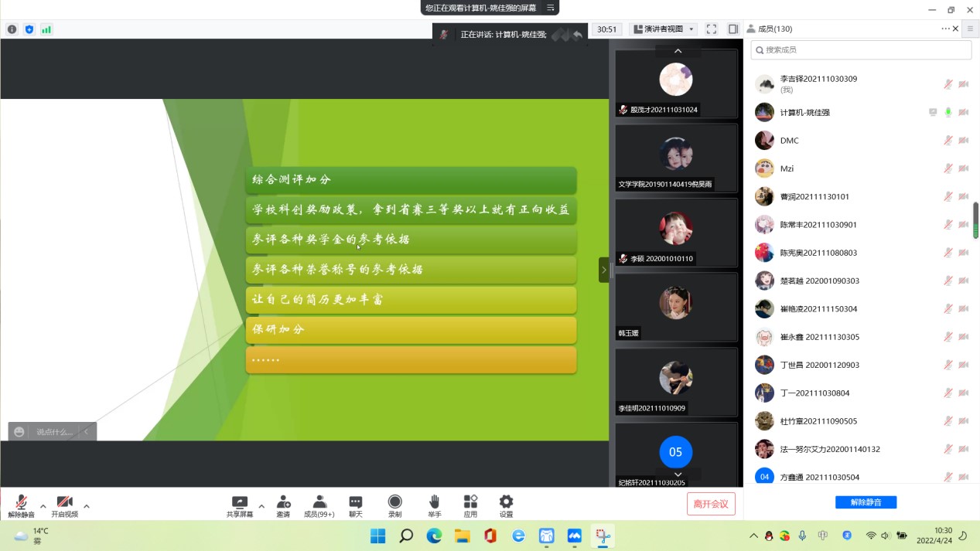Click screen-share indicator for 计算机-姚佳强

point(933,112)
